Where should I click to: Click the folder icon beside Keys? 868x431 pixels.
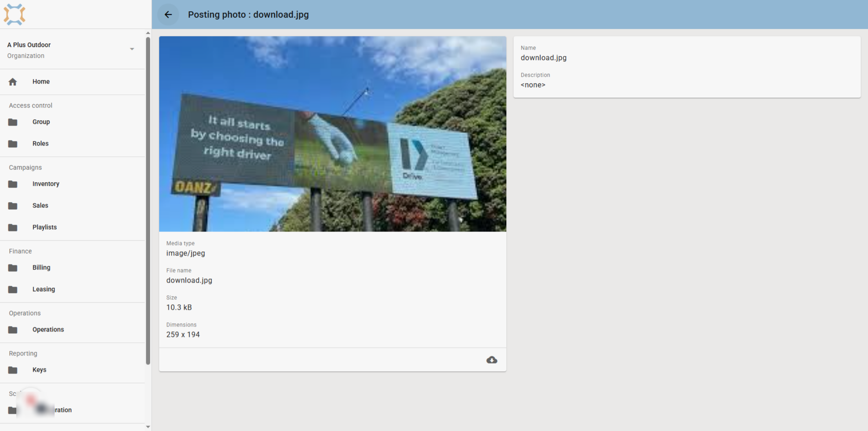click(x=13, y=370)
